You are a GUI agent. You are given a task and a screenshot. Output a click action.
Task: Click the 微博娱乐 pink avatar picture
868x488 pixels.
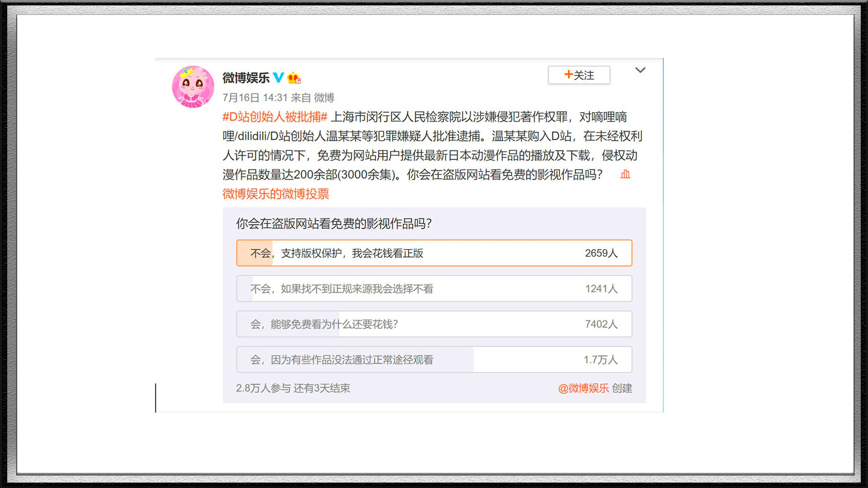[193, 87]
